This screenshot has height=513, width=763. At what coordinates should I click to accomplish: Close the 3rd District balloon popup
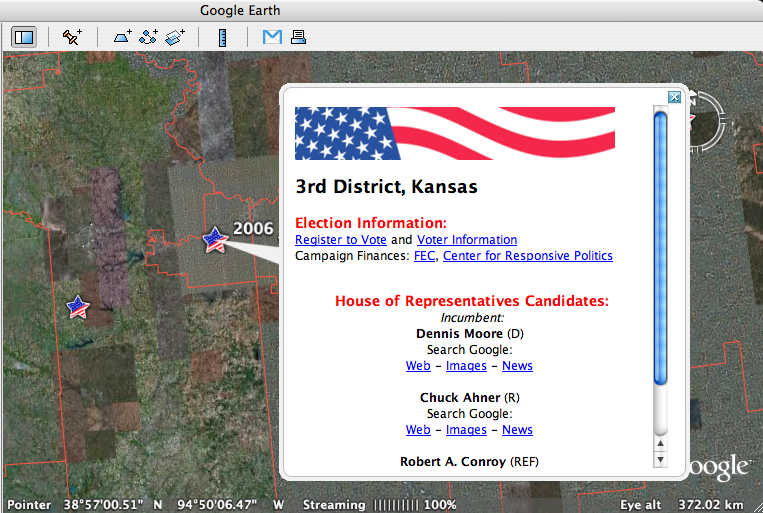674,97
